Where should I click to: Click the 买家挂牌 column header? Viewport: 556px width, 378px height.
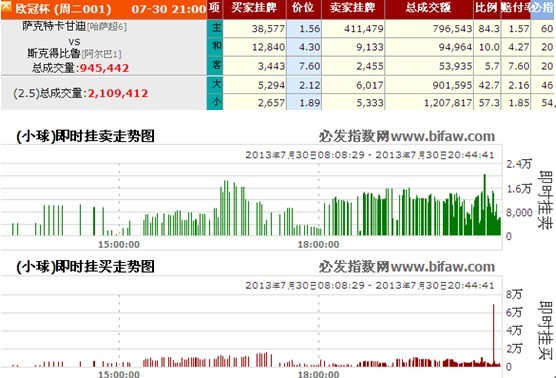(254, 8)
